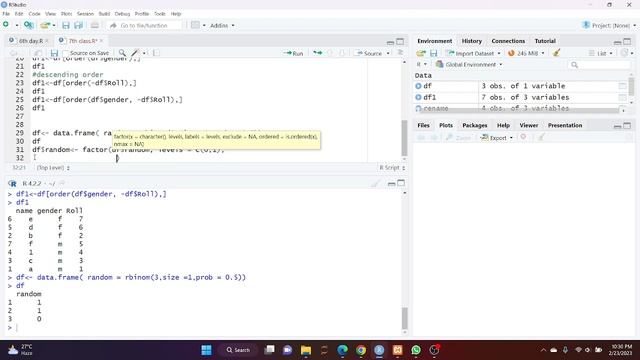Click the Save all documents icon
This screenshot has height=360, width=640.
[x=78, y=25]
